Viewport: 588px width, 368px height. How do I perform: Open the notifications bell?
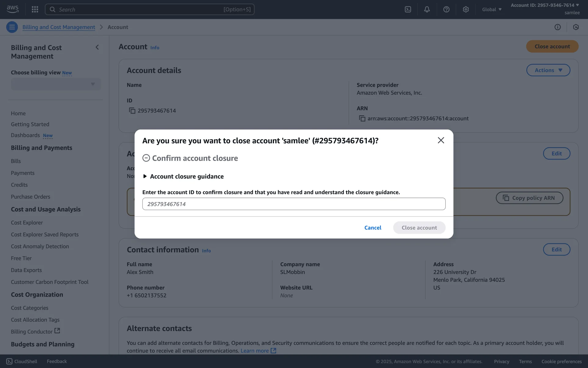427,10
